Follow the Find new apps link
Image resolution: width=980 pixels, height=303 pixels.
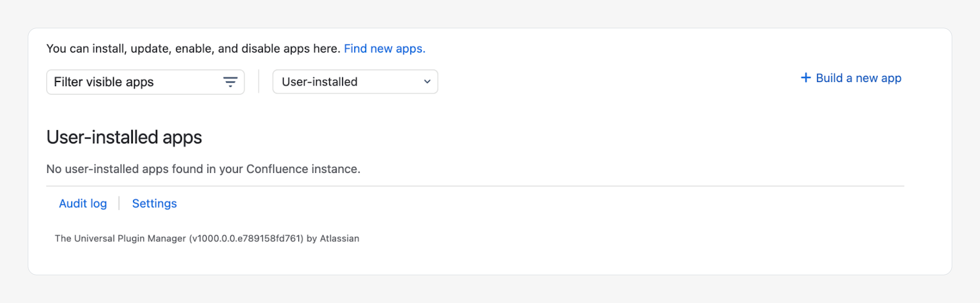(384, 49)
